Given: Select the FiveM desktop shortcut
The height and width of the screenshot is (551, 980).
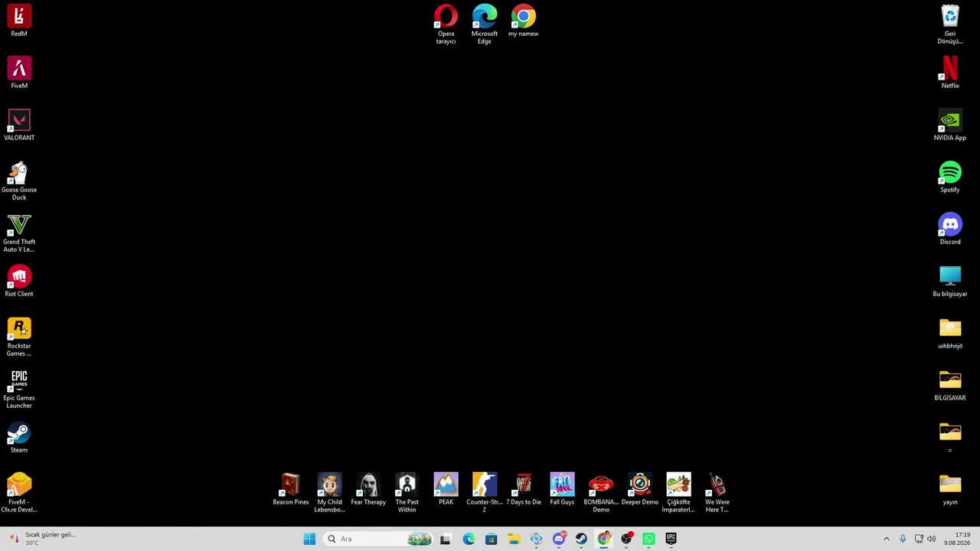Looking at the screenshot, I should (x=19, y=73).
